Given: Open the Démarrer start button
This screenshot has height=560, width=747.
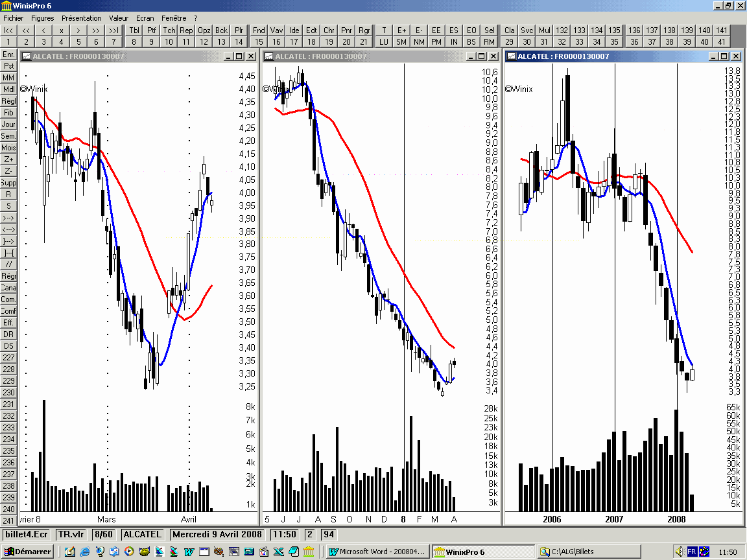Looking at the screenshot, I should click(27, 552).
